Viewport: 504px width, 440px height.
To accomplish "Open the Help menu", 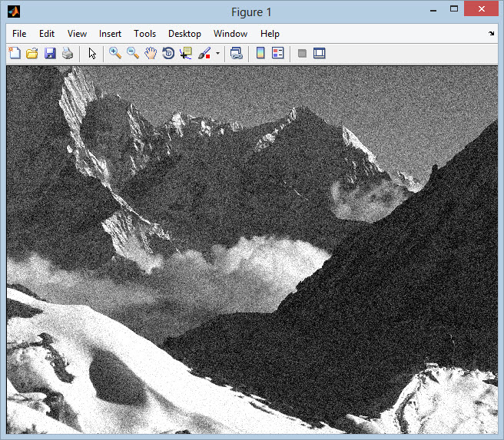I will pos(270,34).
